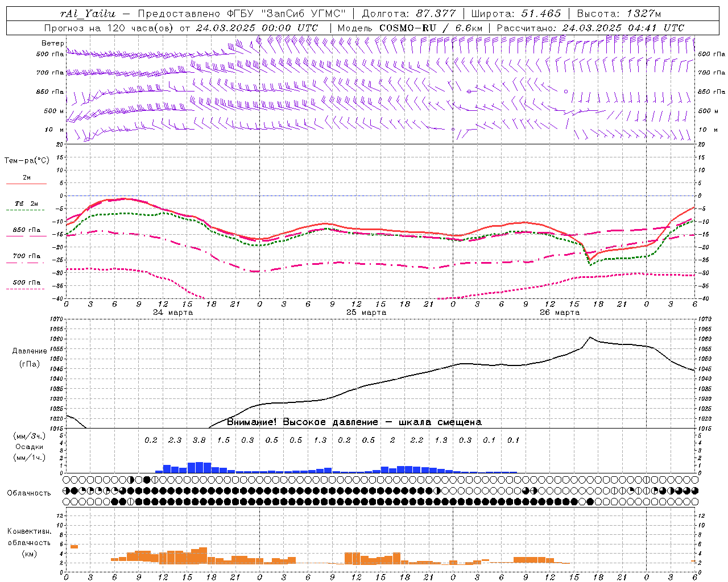Click the Ветер panel label
The height and width of the screenshot is (582, 728).
tap(52, 43)
